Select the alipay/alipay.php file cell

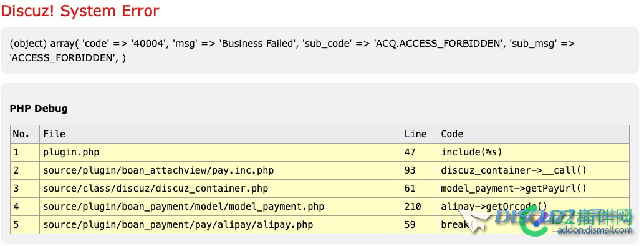coord(220,225)
